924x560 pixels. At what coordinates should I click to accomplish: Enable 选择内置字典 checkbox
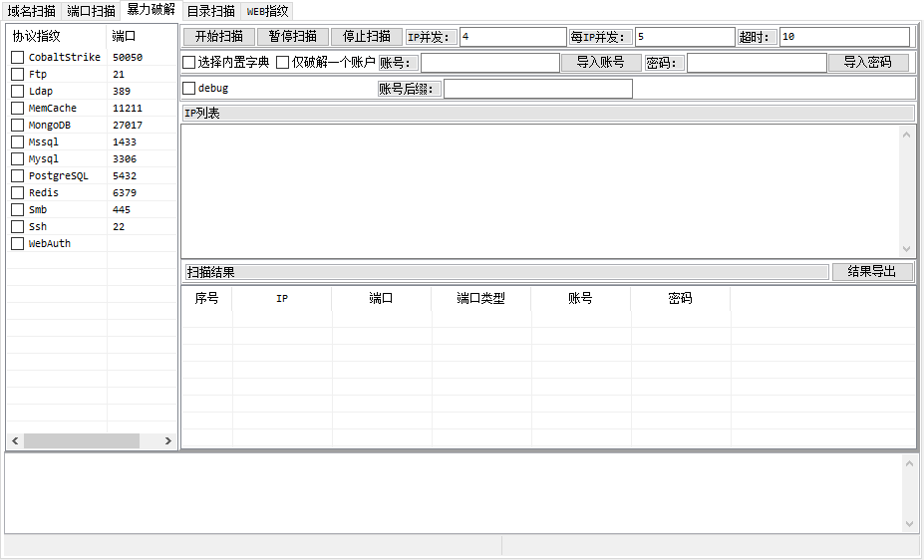(x=188, y=63)
